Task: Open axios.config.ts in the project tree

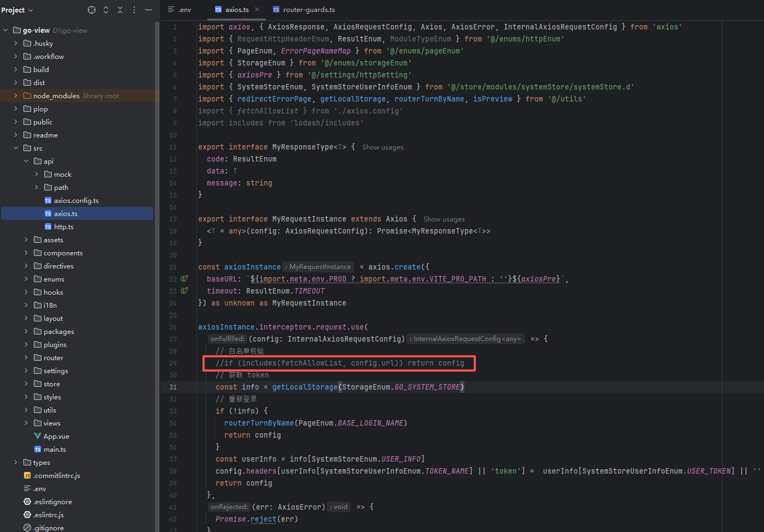Action: pos(76,201)
